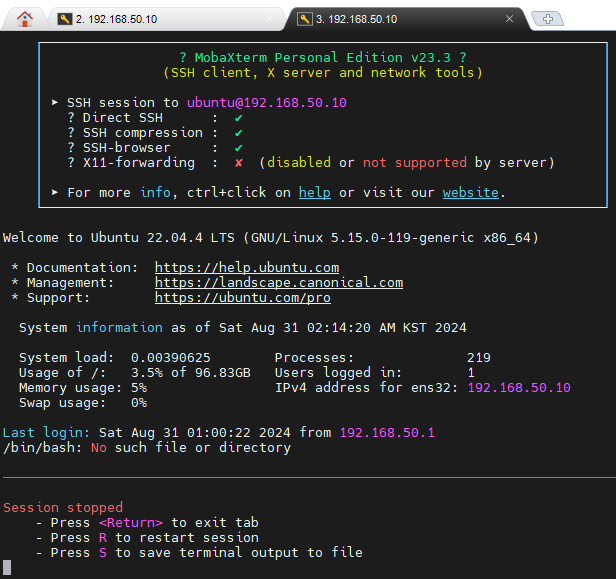Click the 'info' word in banner help line
The image size is (616, 579).
click(x=155, y=193)
